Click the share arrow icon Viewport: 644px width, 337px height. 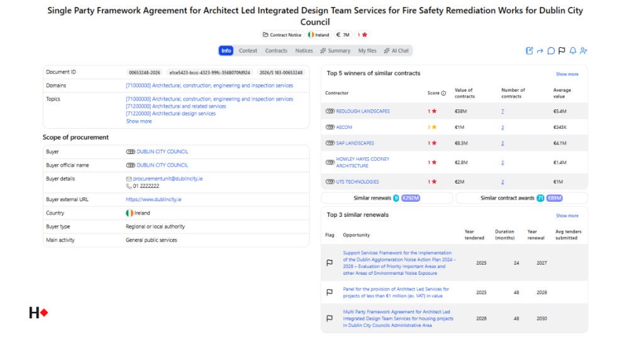coord(540,51)
